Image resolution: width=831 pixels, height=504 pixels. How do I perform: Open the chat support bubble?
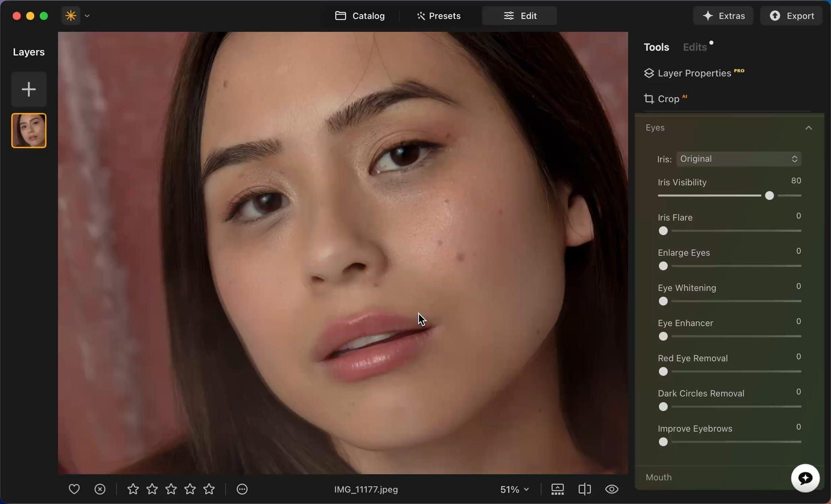pos(805,478)
